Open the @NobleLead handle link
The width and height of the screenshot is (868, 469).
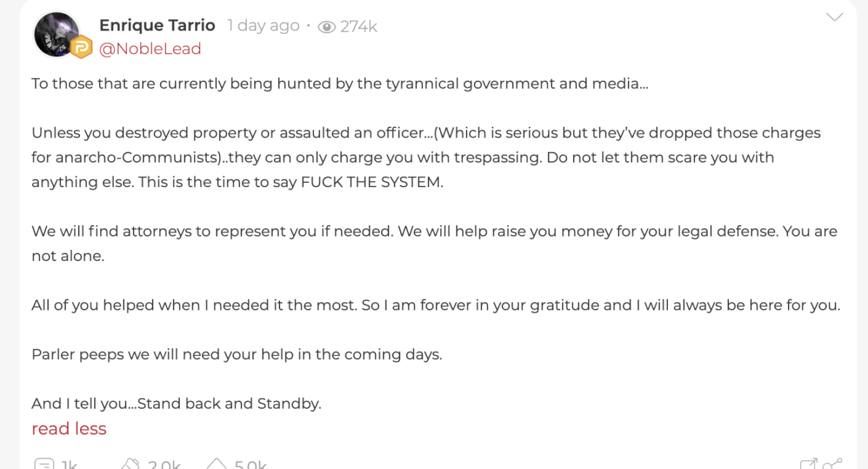pyautogui.click(x=150, y=49)
